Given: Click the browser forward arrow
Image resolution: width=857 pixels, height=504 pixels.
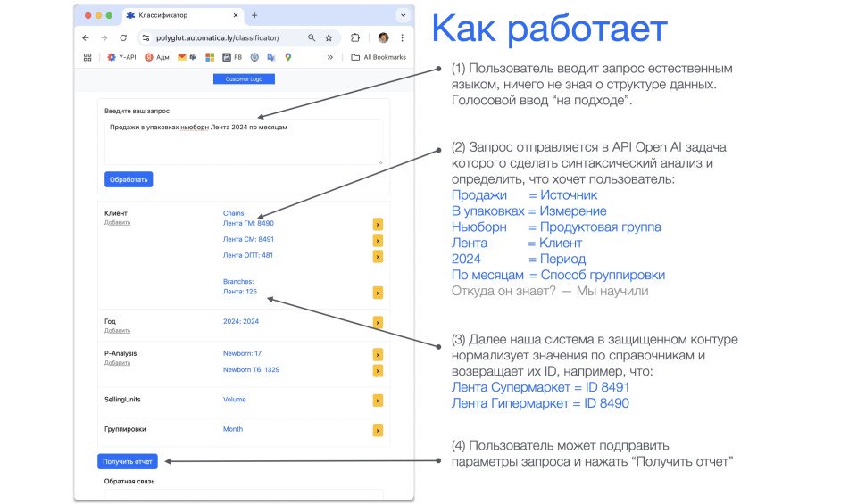Looking at the screenshot, I should pyautogui.click(x=104, y=37).
